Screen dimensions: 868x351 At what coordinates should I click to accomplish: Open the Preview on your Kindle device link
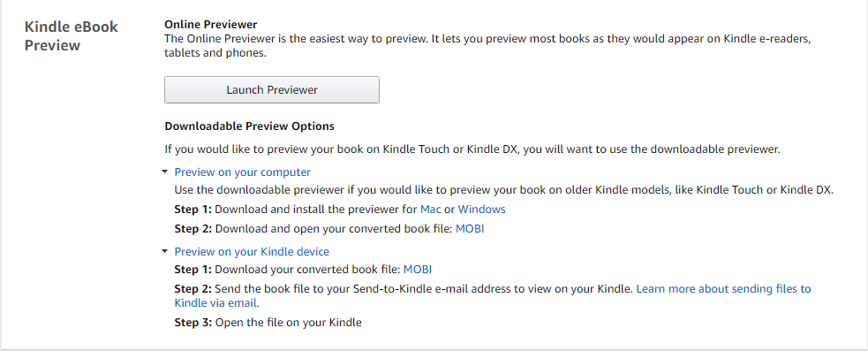point(252,252)
